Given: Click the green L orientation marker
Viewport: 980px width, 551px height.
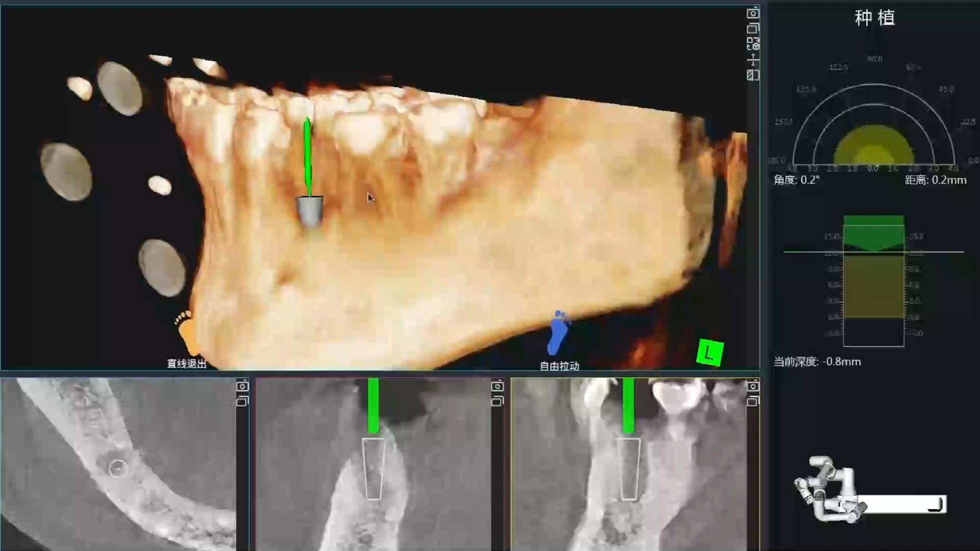Looking at the screenshot, I should point(710,352).
